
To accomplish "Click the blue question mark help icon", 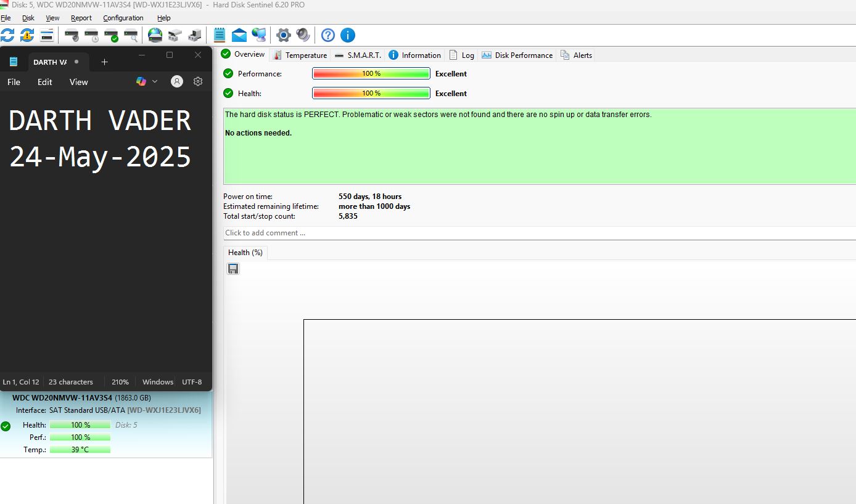I will pos(328,35).
